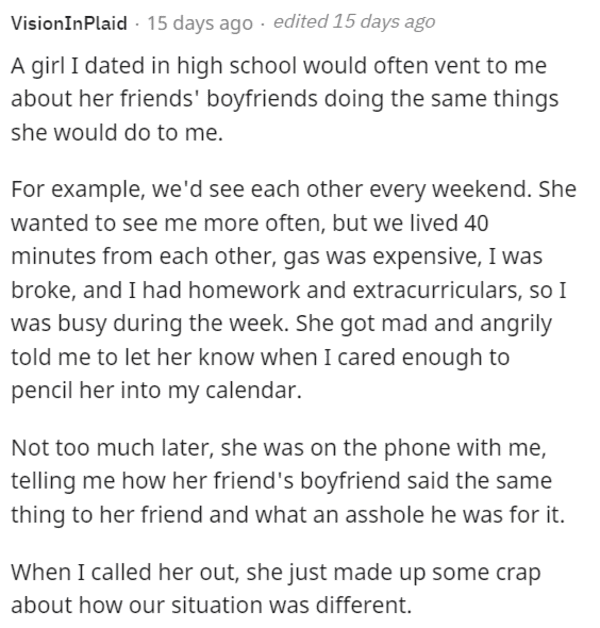
Task: Open the VisionInPlaid user profile
Action: [69, 23]
